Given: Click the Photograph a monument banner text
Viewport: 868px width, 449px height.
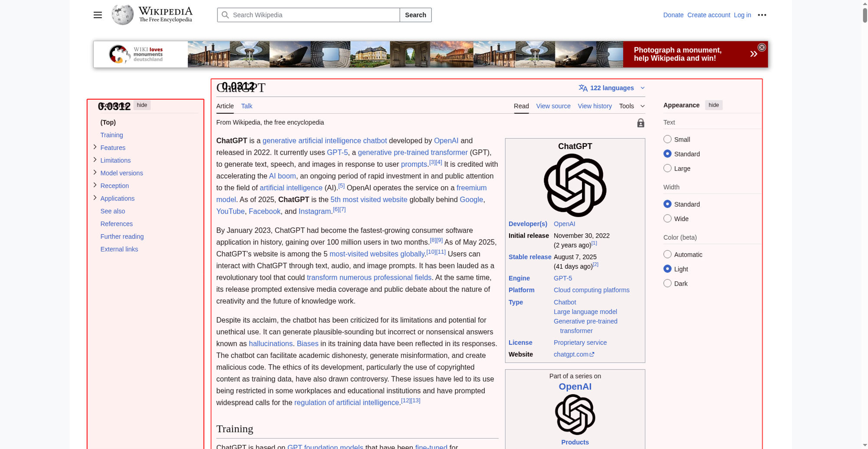Looking at the screenshot, I should [x=677, y=54].
